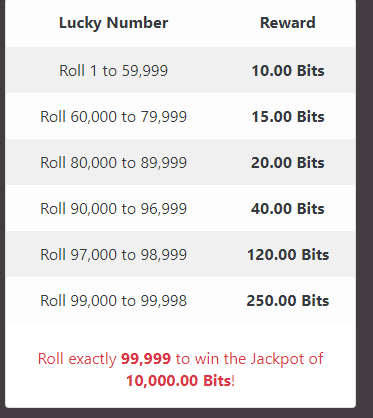The height and width of the screenshot is (418, 373).
Task: Click the 40.00 Bits reward
Action: point(288,209)
